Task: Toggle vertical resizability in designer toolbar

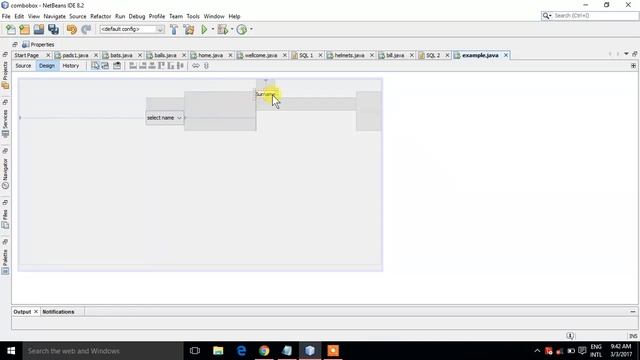Action: (x=206, y=66)
